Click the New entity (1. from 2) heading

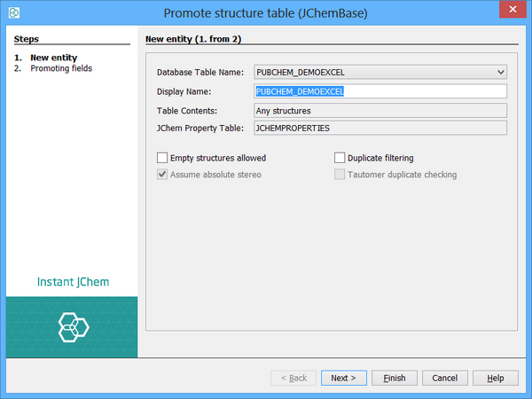193,39
